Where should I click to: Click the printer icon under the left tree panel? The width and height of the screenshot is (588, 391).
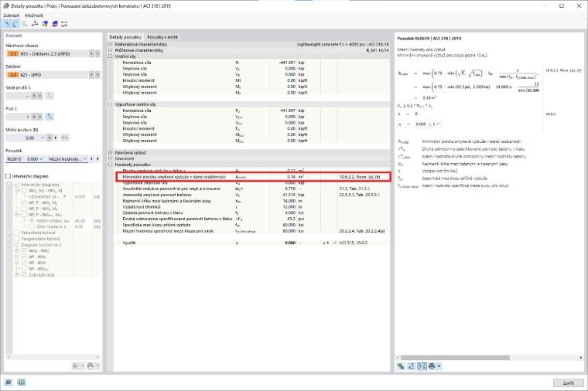point(91,365)
